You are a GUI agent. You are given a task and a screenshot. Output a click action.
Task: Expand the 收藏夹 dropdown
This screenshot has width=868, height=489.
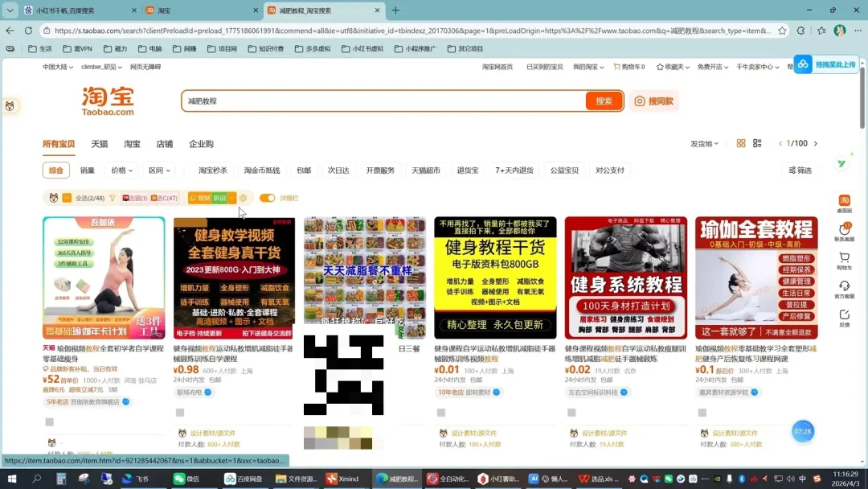[673, 67]
